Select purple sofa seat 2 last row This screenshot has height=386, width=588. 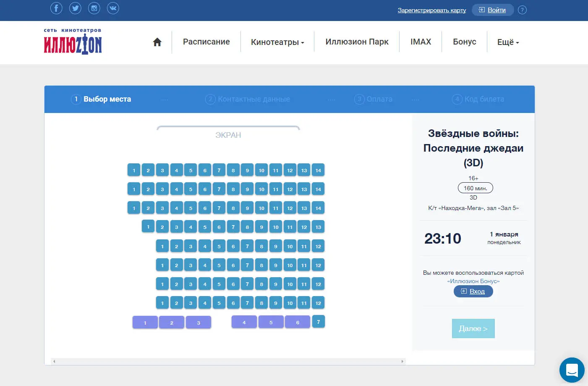coord(172,323)
